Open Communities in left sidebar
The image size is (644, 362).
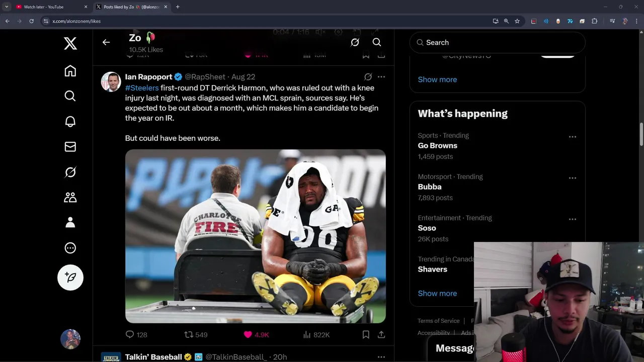click(70, 197)
